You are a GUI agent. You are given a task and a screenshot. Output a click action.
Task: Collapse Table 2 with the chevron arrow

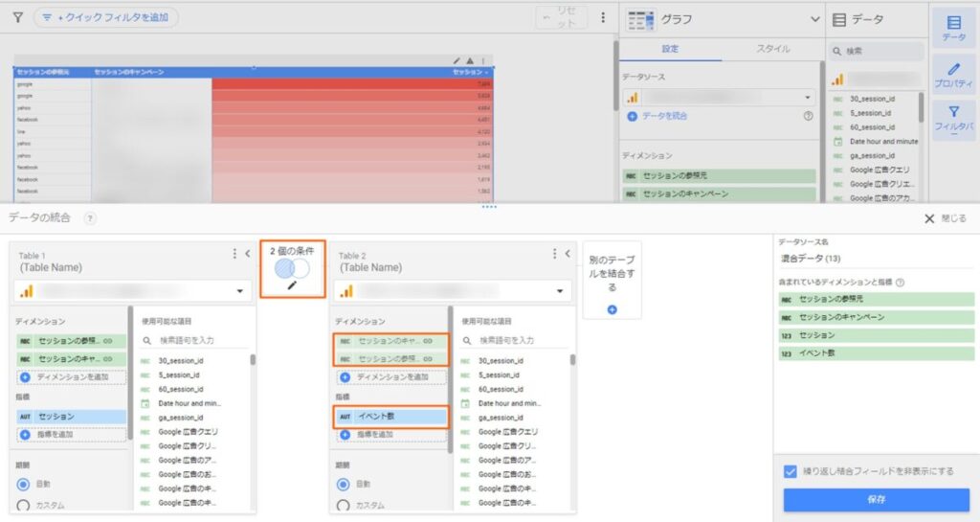point(568,254)
